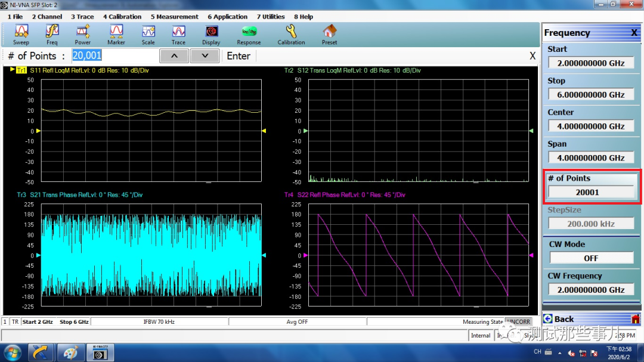Image resolution: width=644 pixels, height=362 pixels.
Task: Open the Paint taskbar icon
Action: (x=70, y=354)
